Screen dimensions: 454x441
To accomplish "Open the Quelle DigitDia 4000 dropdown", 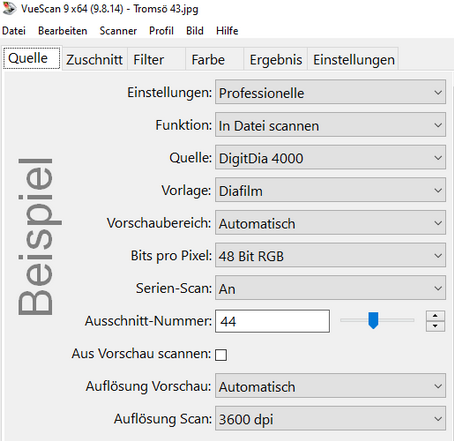I will 330,158.
